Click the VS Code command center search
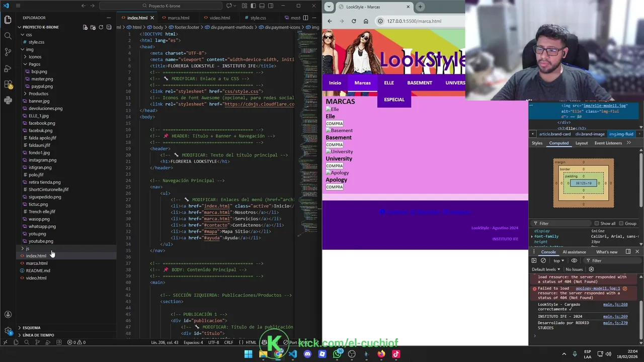This screenshot has width=644, height=362. (160, 6)
